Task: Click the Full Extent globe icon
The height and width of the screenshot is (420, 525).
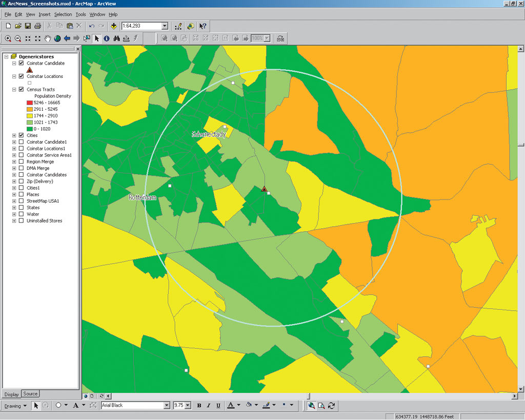Action: [x=57, y=38]
